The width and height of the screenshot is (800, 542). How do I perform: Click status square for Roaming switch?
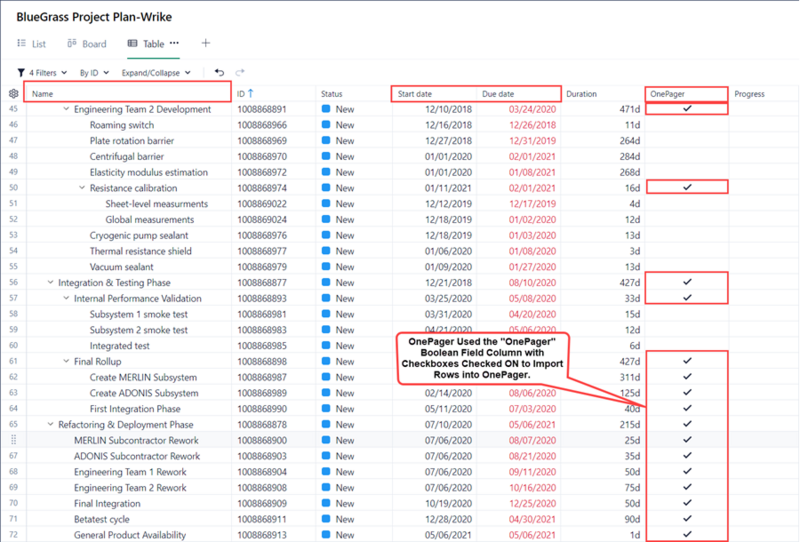(x=326, y=125)
